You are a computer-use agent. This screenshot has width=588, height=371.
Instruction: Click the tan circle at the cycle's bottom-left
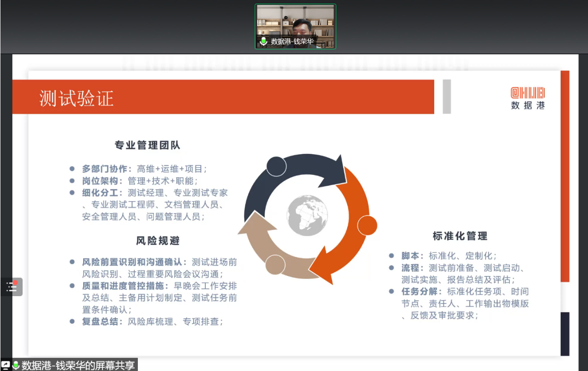pos(275,264)
